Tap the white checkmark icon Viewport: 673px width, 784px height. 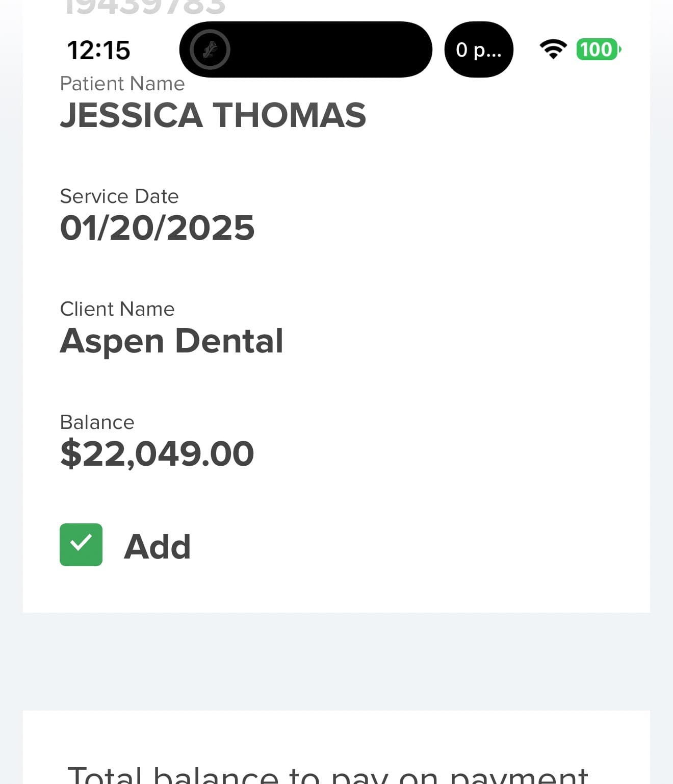pyautogui.click(x=81, y=543)
